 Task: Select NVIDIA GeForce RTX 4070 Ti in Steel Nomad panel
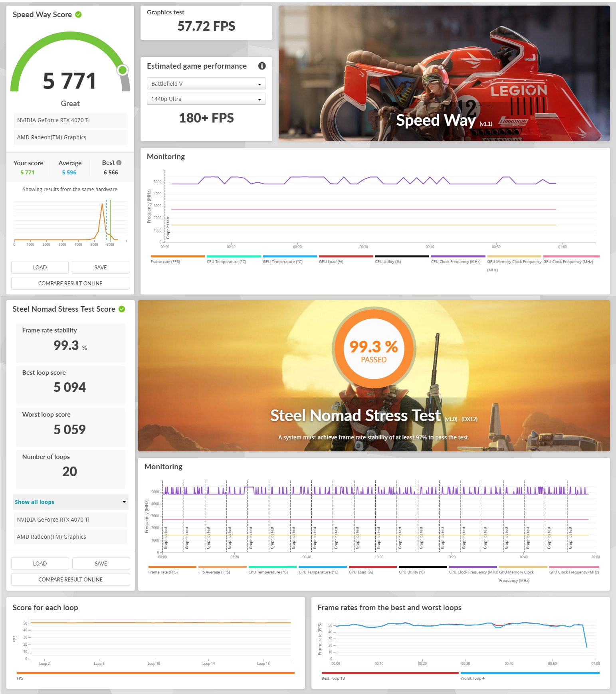pyautogui.click(x=71, y=520)
